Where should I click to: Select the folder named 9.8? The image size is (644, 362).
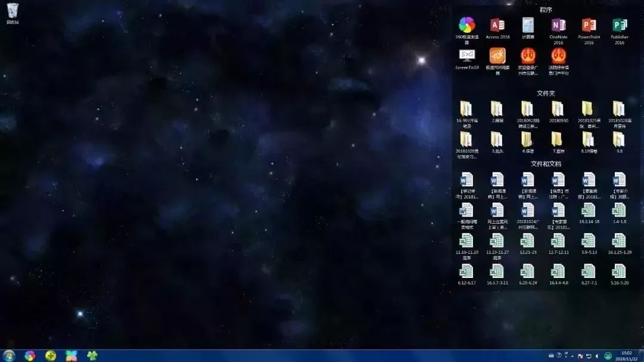pos(620,140)
